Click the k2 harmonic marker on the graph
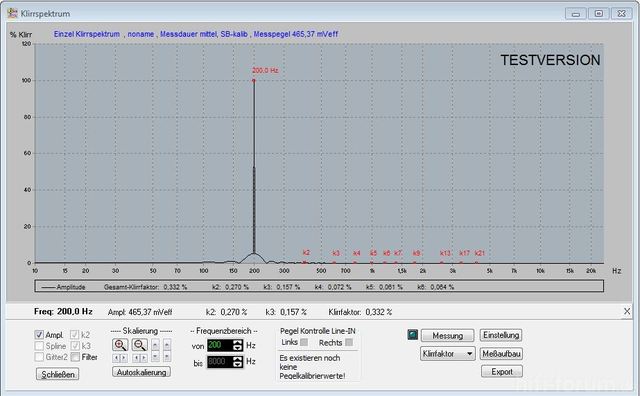The height and width of the screenshot is (396, 640). [307, 253]
